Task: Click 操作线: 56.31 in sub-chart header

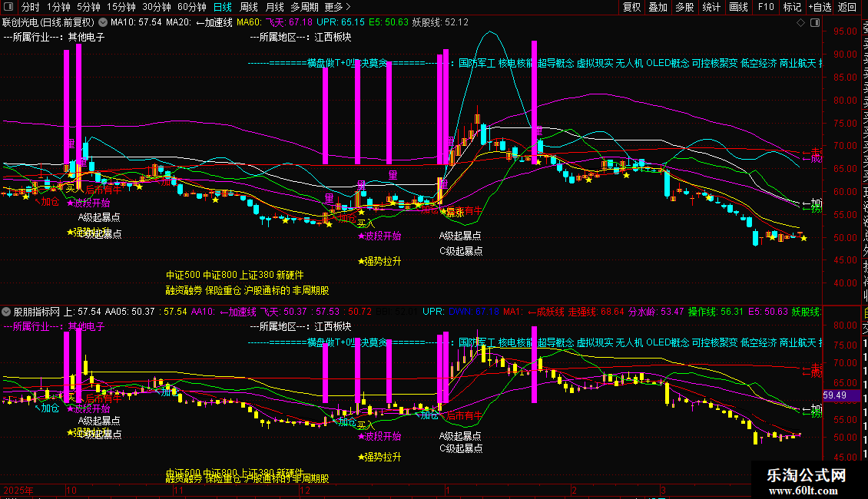Action: [716, 312]
